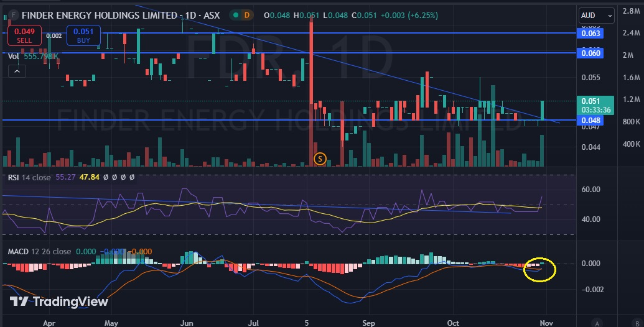Click the 800K volume axis label
This screenshot has height=327, width=644.
630,121
